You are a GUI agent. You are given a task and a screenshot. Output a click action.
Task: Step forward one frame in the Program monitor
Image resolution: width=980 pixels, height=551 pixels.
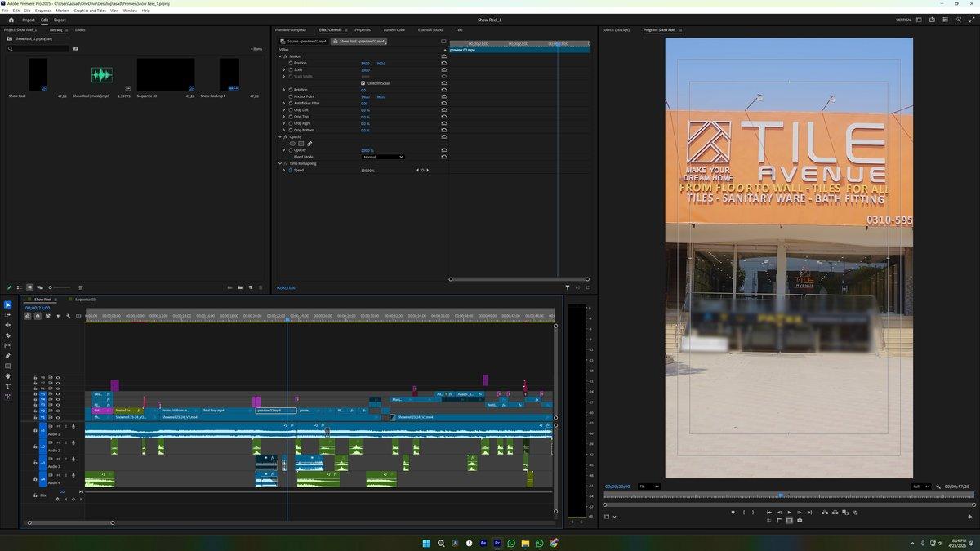[800, 513]
